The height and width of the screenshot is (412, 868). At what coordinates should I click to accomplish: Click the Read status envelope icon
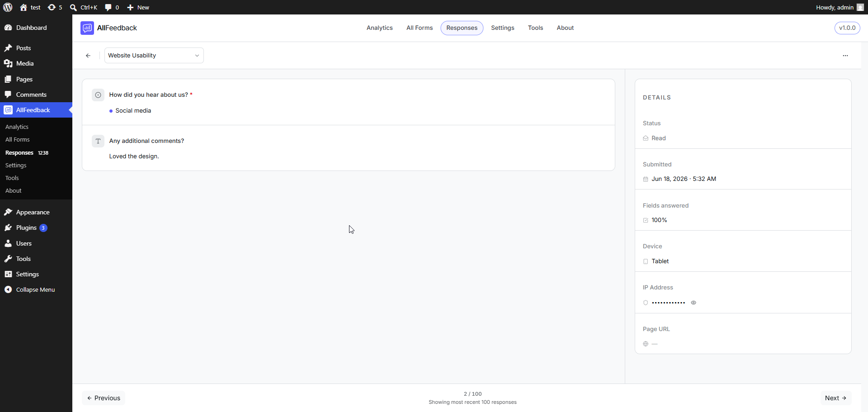[x=646, y=138]
